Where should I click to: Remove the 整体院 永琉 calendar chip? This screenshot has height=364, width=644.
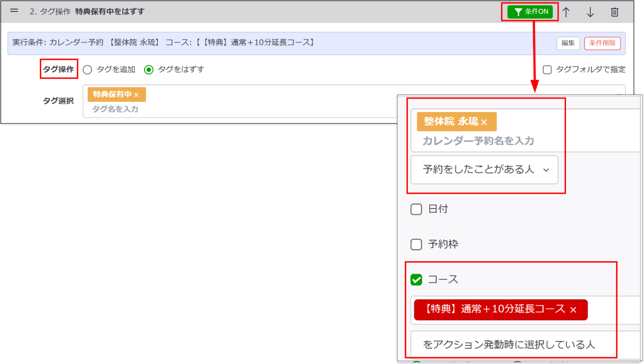485,122
